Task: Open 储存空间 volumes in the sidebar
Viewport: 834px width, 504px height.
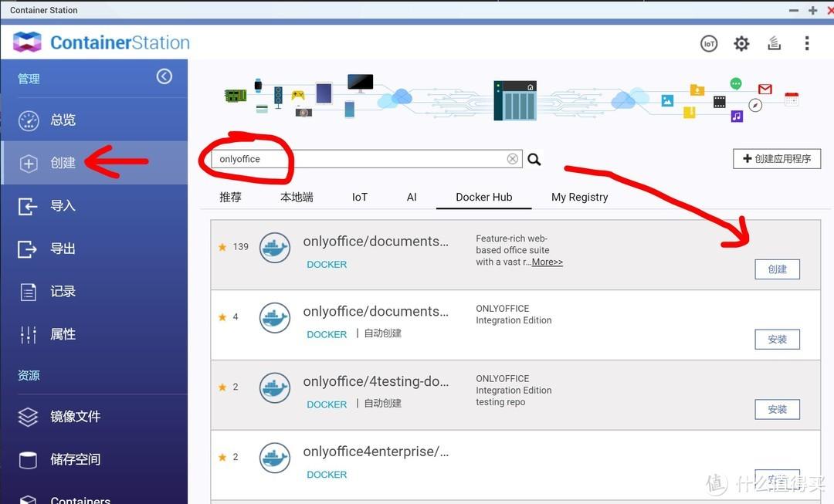Action: [94, 459]
